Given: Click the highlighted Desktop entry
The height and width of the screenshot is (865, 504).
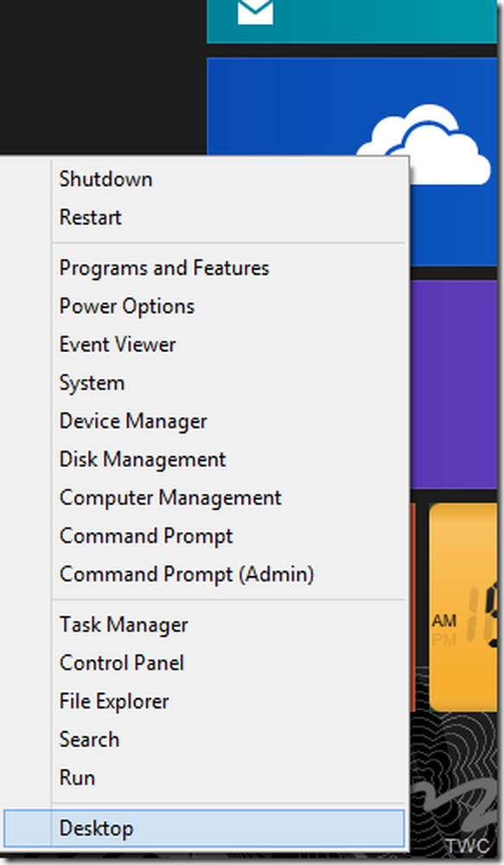Looking at the screenshot, I should [204, 828].
